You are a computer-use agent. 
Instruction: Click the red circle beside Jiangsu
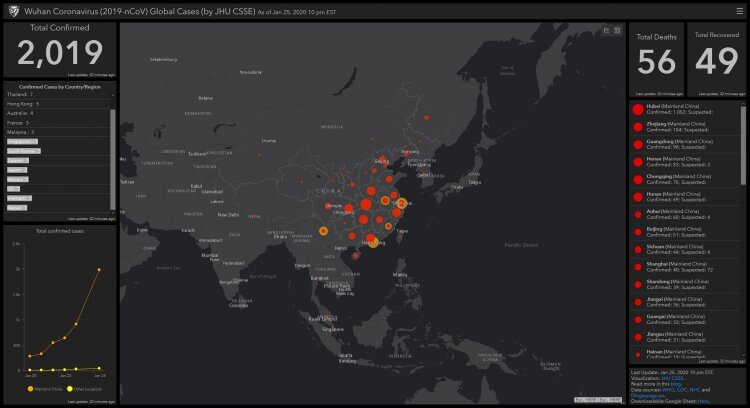click(x=638, y=337)
